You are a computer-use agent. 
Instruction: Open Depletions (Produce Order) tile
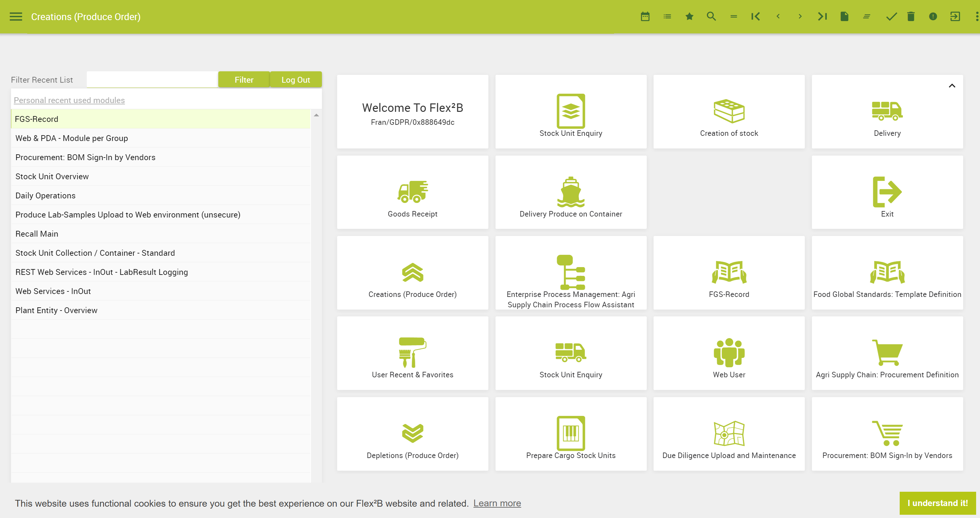[x=412, y=434]
